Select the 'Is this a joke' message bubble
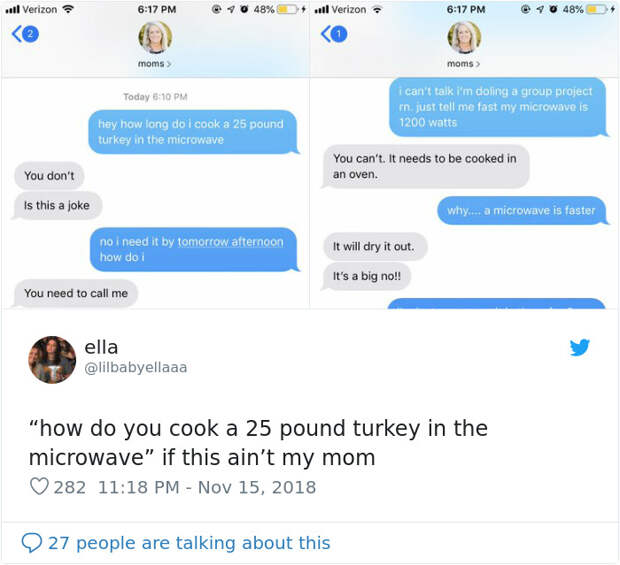620x565 pixels. [x=57, y=206]
